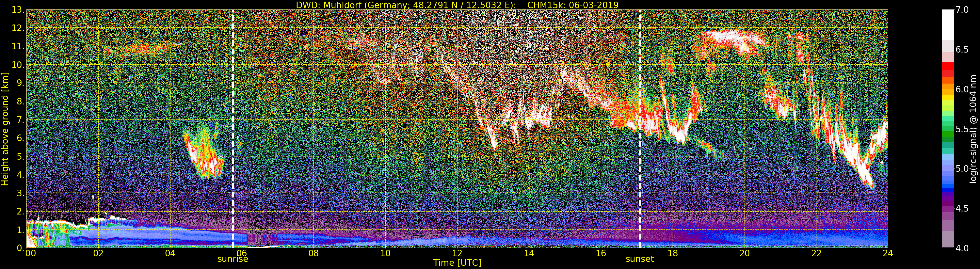Viewport: 980px width, 269px height.
Task: Click the time axis tick '10'
Action: pyautogui.click(x=385, y=253)
